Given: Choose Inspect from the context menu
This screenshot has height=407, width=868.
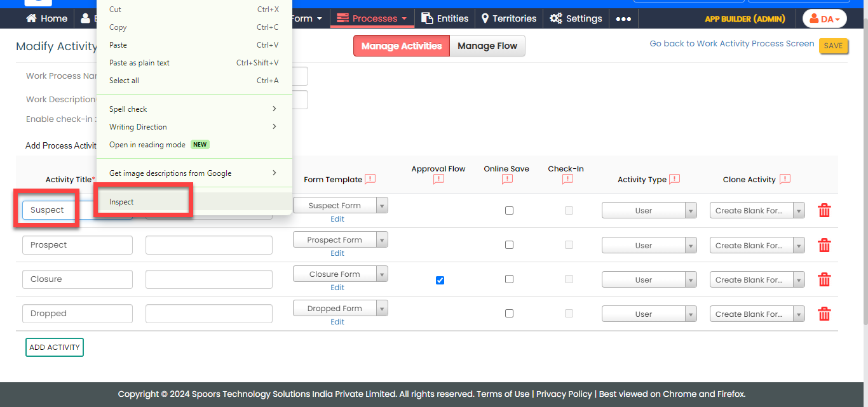Looking at the screenshot, I should 121,202.
